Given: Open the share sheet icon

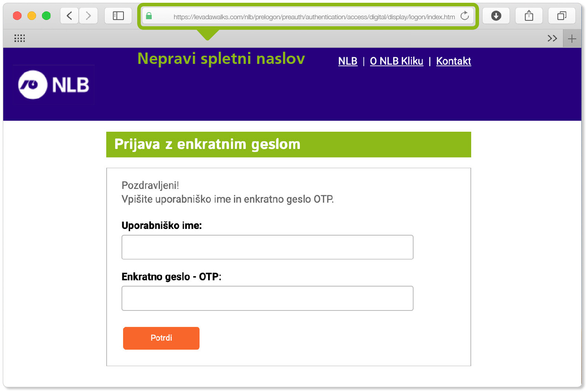Looking at the screenshot, I should [529, 16].
